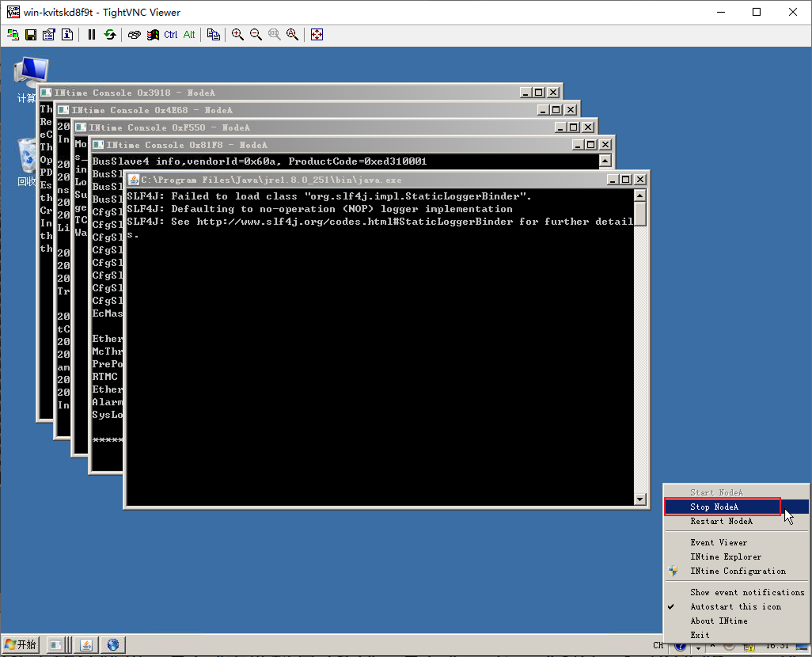Open Event Viewer from the menu
Screen dimensions: 812x657
pos(718,542)
